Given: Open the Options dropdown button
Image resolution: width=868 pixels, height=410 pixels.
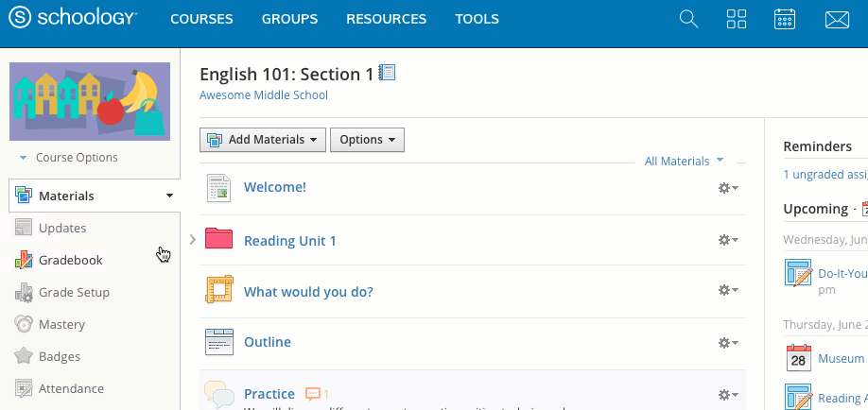Looking at the screenshot, I should [367, 140].
